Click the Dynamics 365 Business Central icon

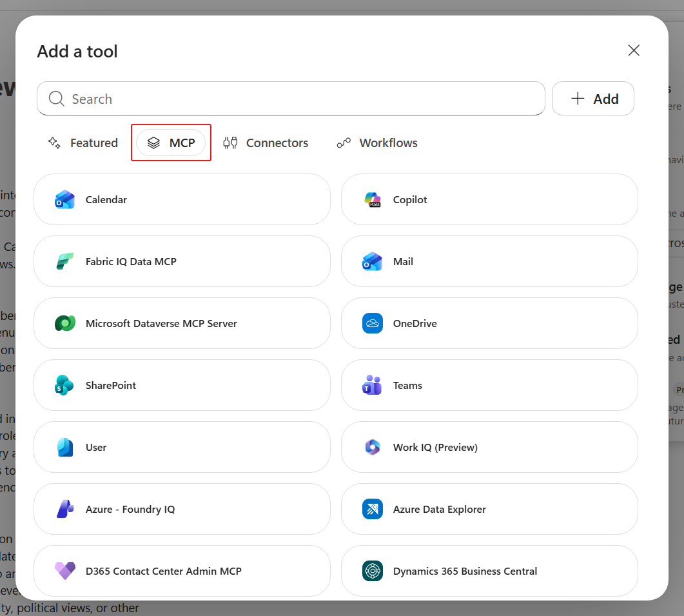pyautogui.click(x=373, y=571)
